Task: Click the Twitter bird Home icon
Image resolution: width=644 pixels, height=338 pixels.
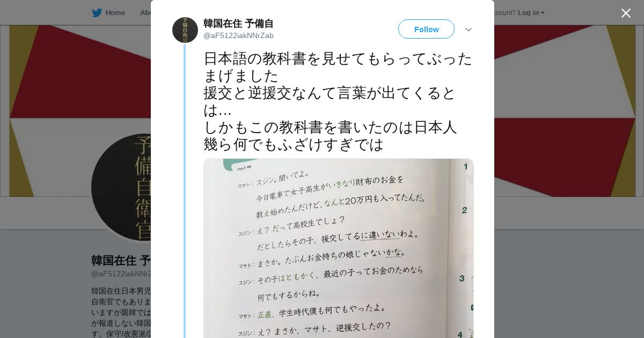Action: point(97,13)
